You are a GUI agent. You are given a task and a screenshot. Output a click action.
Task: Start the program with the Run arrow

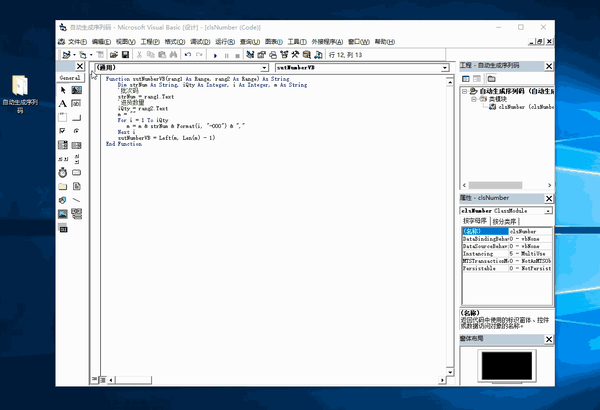point(215,55)
